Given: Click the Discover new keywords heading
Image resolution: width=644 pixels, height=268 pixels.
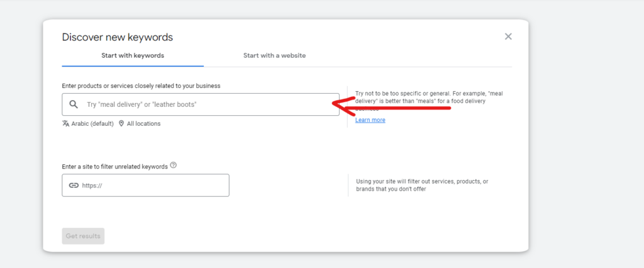Looking at the screenshot, I should (117, 37).
